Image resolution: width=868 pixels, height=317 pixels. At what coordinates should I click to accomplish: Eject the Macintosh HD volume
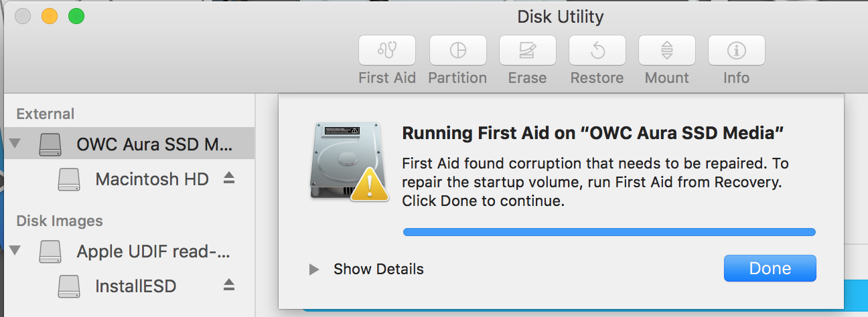pos(229,178)
